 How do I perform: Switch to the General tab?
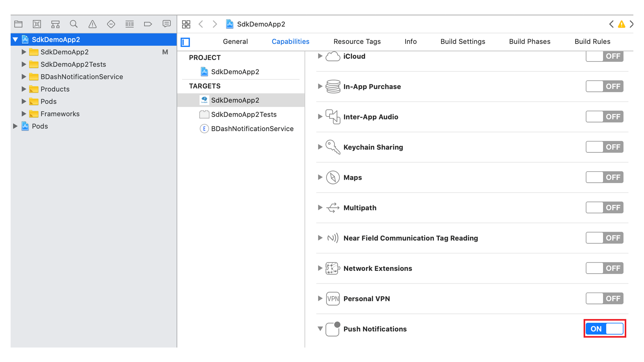(x=235, y=42)
